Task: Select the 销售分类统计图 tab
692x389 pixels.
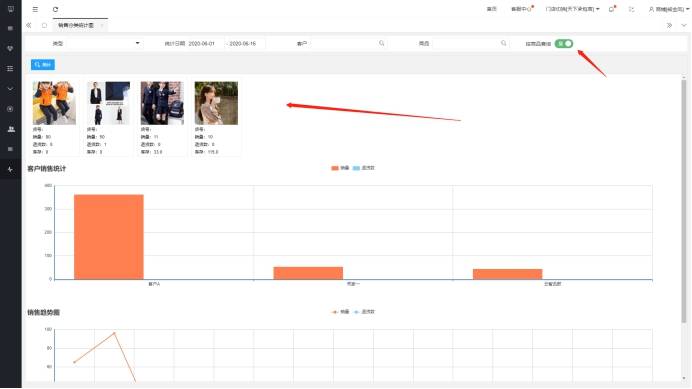Action: point(76,25)
